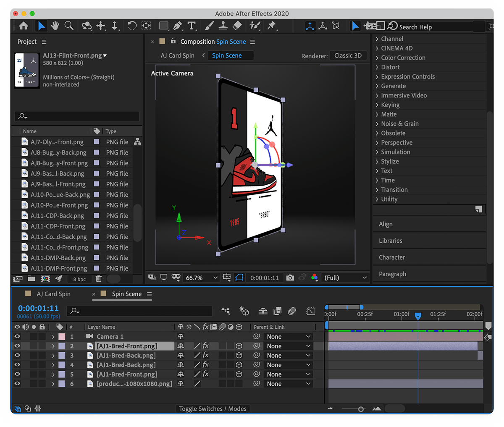
Task: Select the Orbit camera tool
Action: pos(87,26)
